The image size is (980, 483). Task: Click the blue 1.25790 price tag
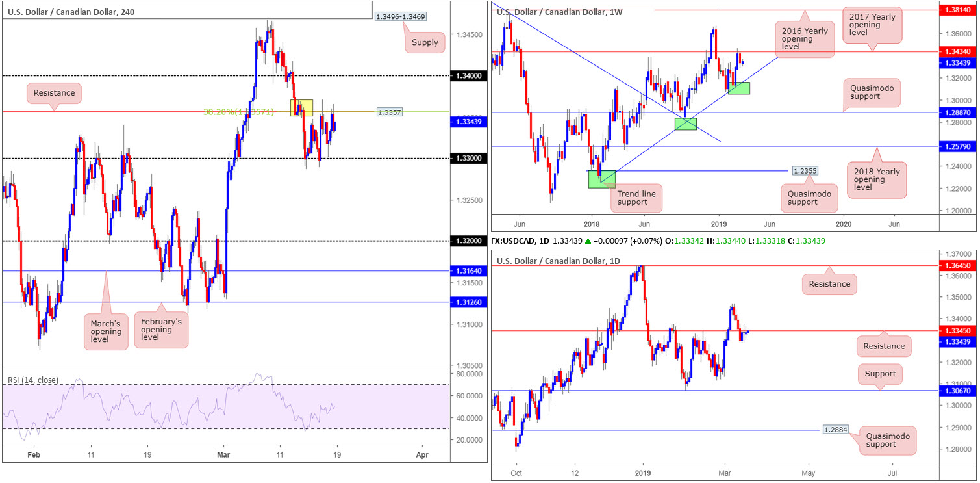(x=959, y=146)
